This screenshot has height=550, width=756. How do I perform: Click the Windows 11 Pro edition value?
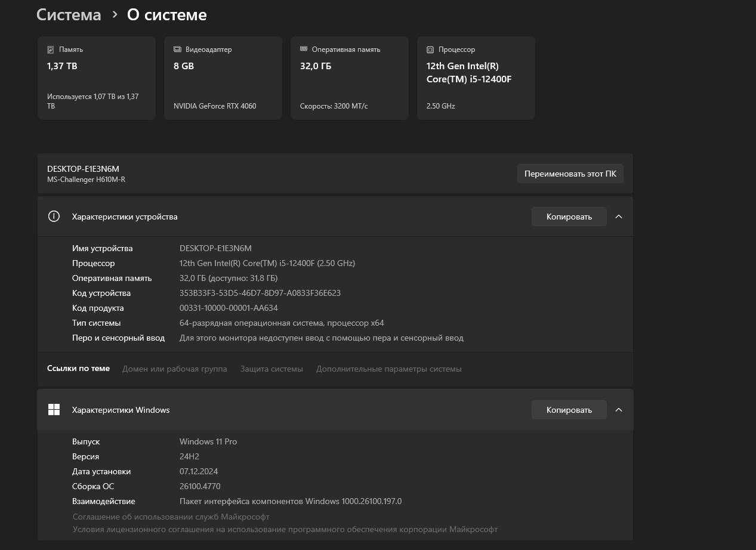[x=208, y=441]
